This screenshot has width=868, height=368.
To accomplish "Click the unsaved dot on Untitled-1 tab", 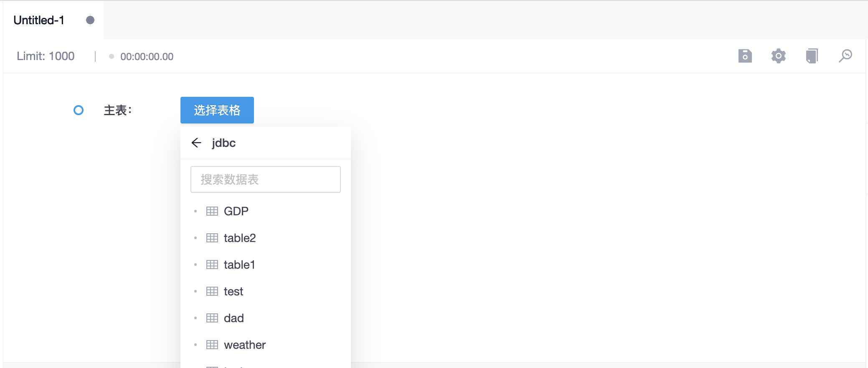I will click(90, 20).
